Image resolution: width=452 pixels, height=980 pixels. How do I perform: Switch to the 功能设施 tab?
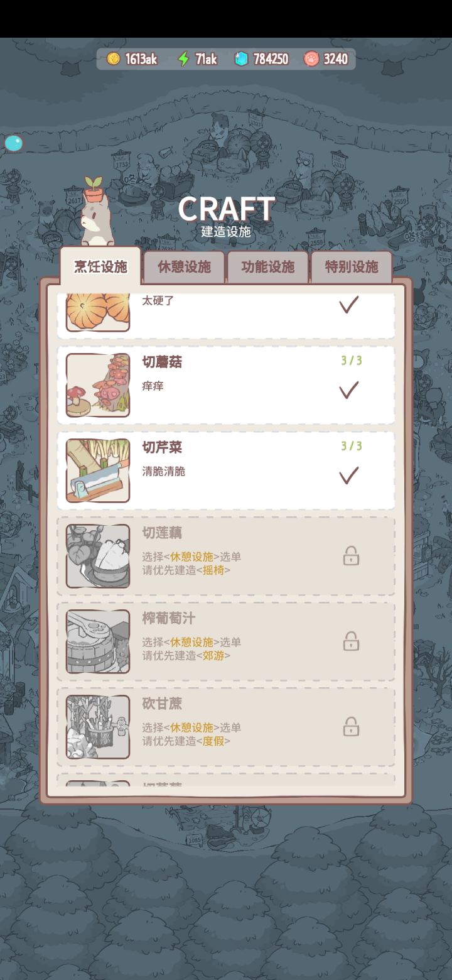point(268,267)
